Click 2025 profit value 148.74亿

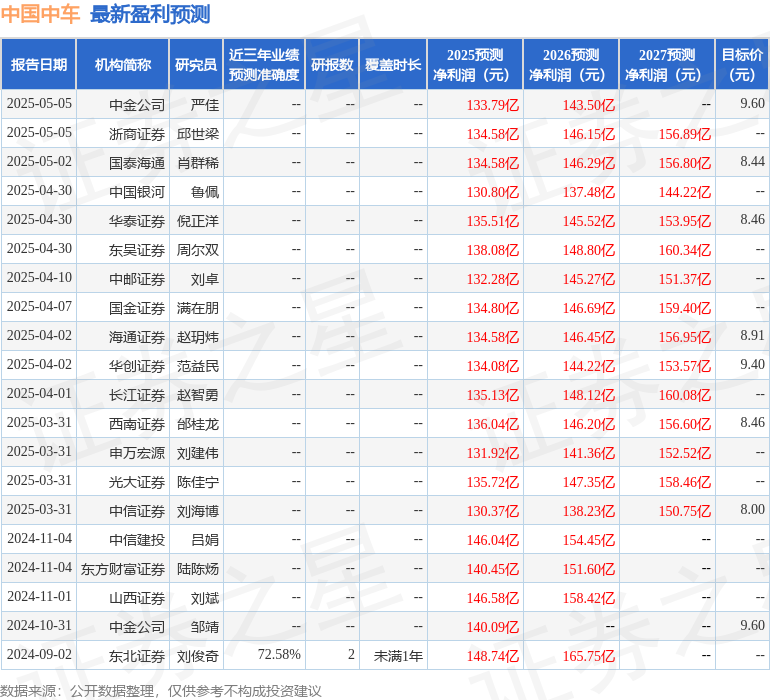point(493,656)
